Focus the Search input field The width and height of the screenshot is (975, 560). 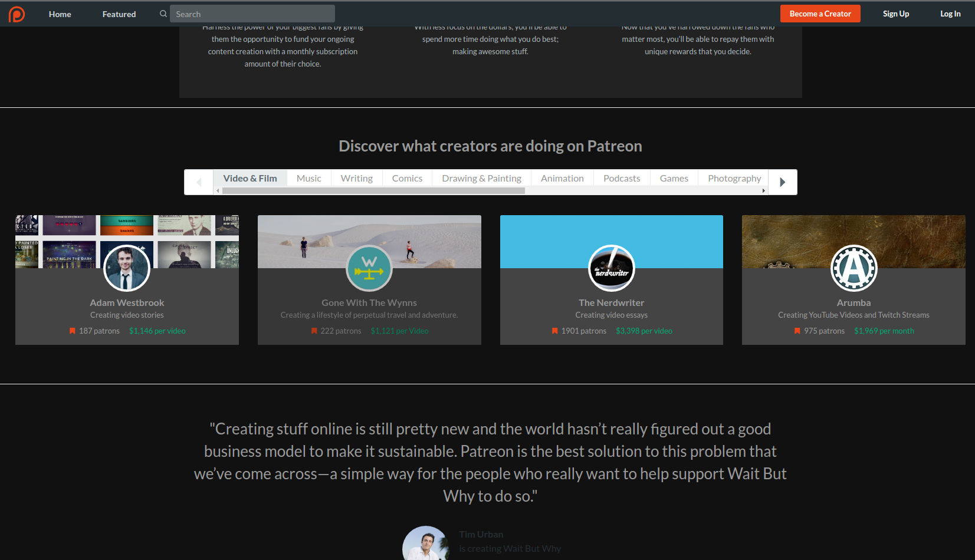click(x=252, y=14)
